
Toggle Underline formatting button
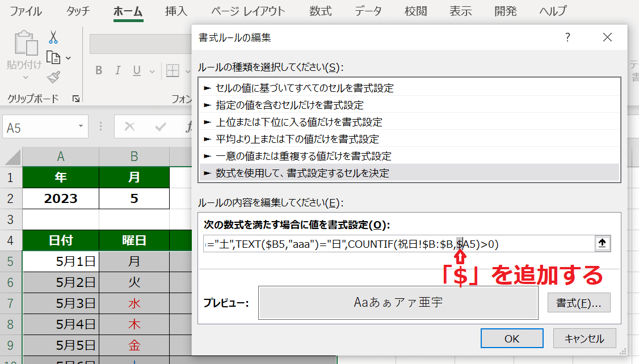(136, 71)
